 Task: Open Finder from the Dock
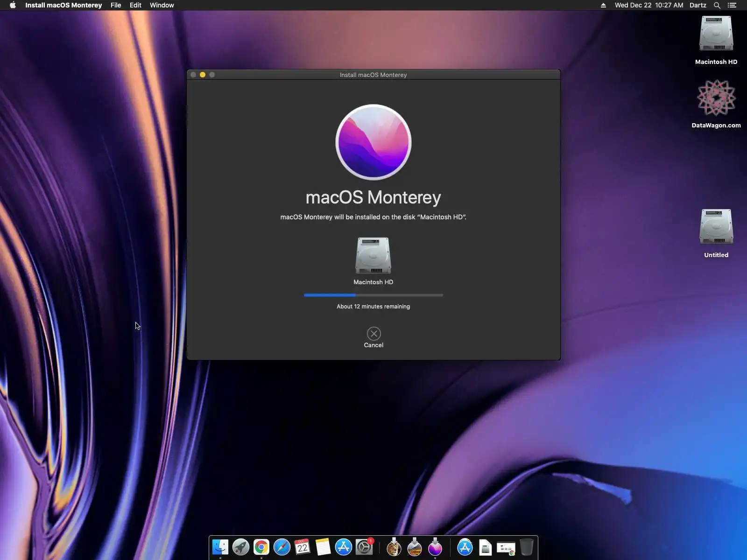tap(220, 547)
